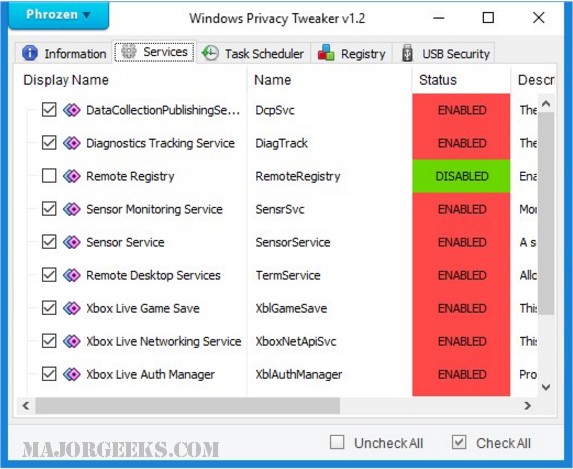Screen dimensions: 573x469
Task: Click the horizontal scrollbar left arrow
Action: click(26, 405)
